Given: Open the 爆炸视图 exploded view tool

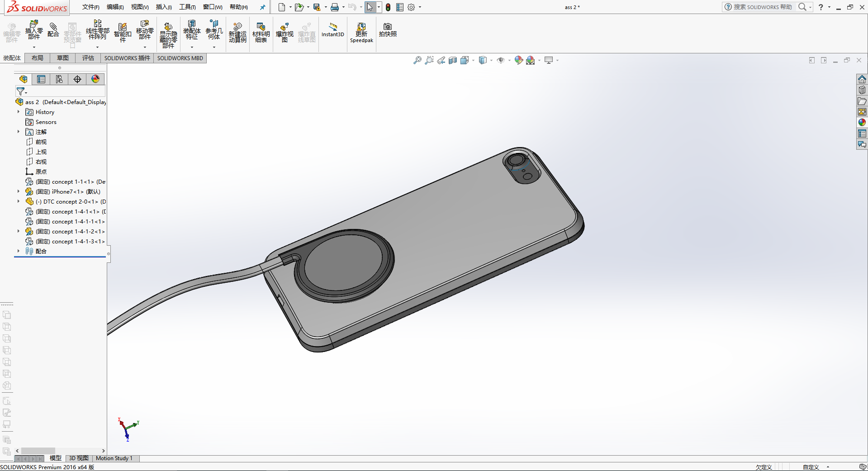Looking at the screenshot, I should click(x=285, y=32).
